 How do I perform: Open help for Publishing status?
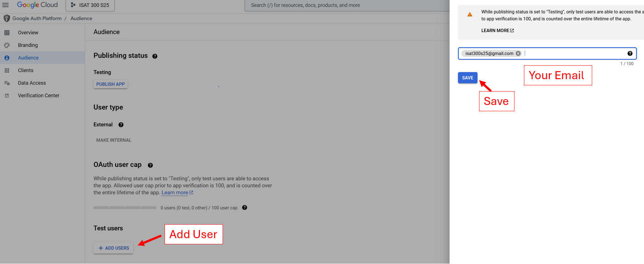[x=155, y=56]
